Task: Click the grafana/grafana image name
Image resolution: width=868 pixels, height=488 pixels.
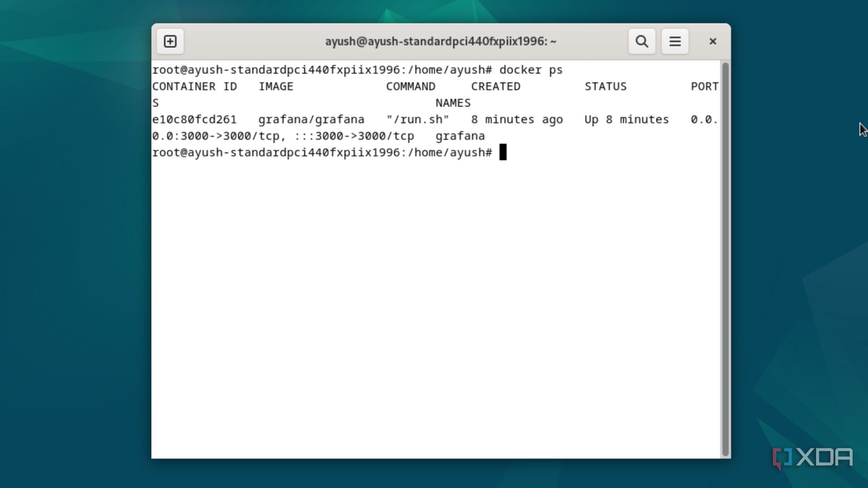Action: [x=311, y=119]
